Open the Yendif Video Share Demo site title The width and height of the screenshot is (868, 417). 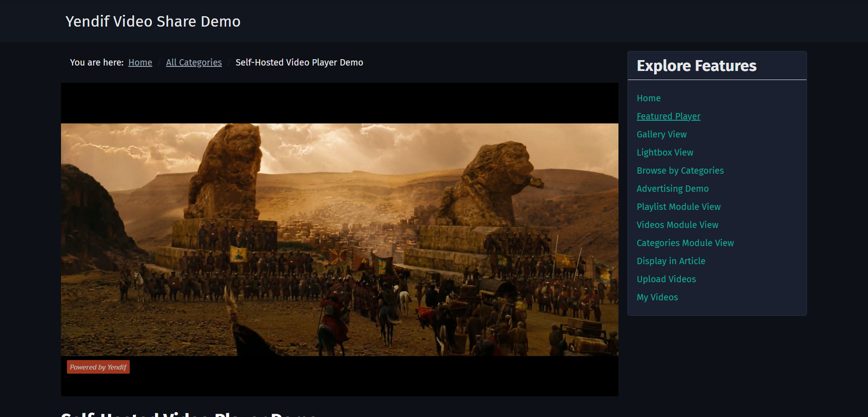153,21
